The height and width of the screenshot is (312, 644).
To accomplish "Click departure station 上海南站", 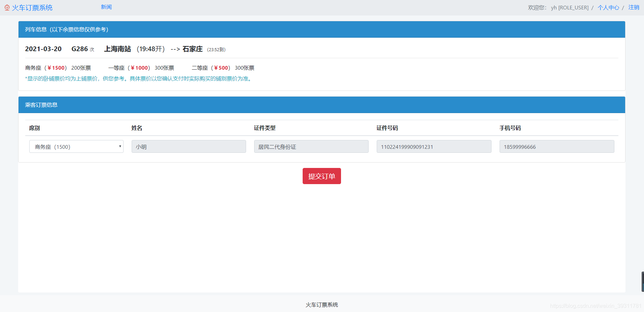I will [117, 49].
